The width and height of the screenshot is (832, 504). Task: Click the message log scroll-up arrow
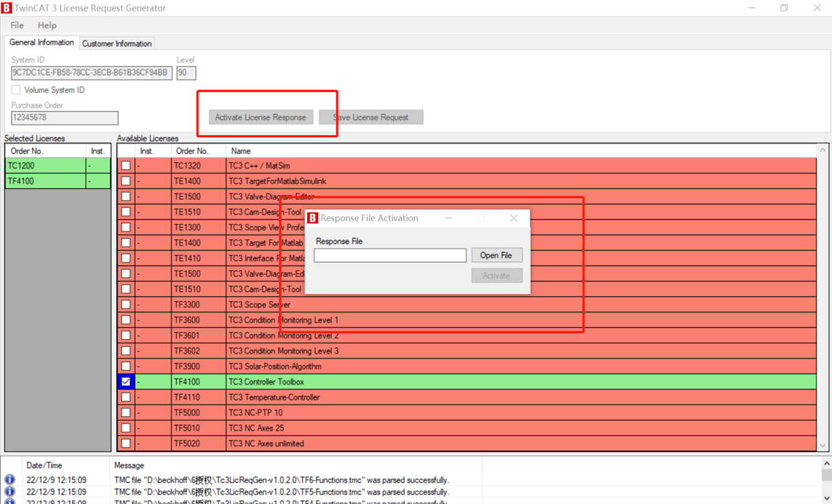point(827,464)
